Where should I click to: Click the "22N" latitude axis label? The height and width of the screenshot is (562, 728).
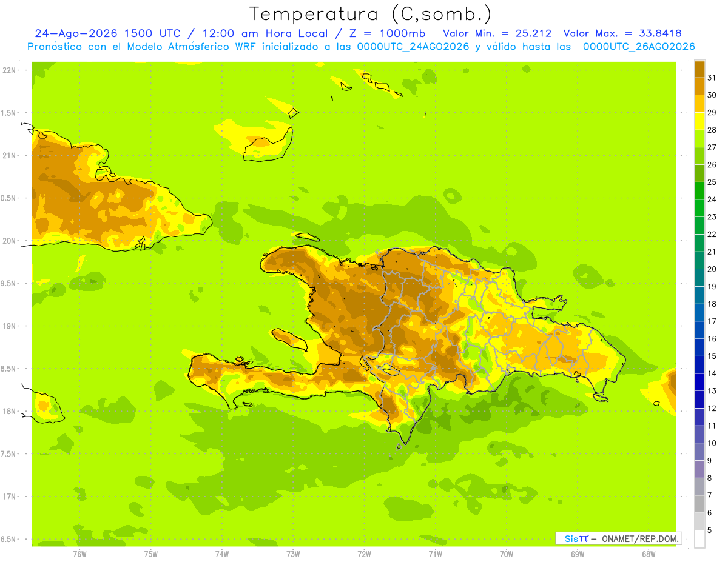(x=8, y=70)
